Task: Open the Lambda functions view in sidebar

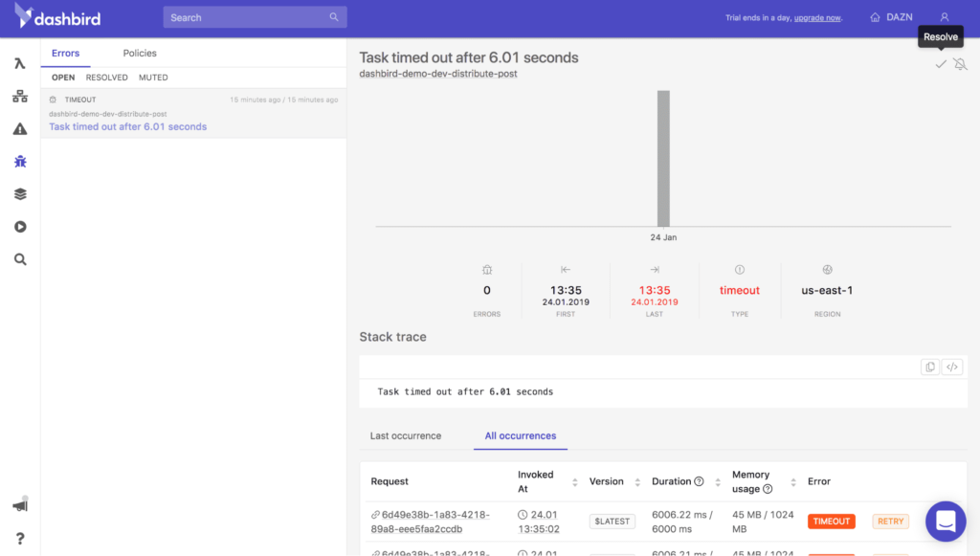Action: click(x=20, y=63)
